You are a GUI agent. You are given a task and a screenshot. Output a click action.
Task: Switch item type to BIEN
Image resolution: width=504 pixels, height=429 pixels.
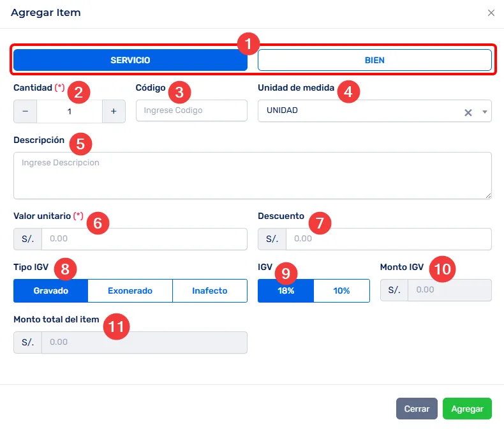[x=374, y=61]
